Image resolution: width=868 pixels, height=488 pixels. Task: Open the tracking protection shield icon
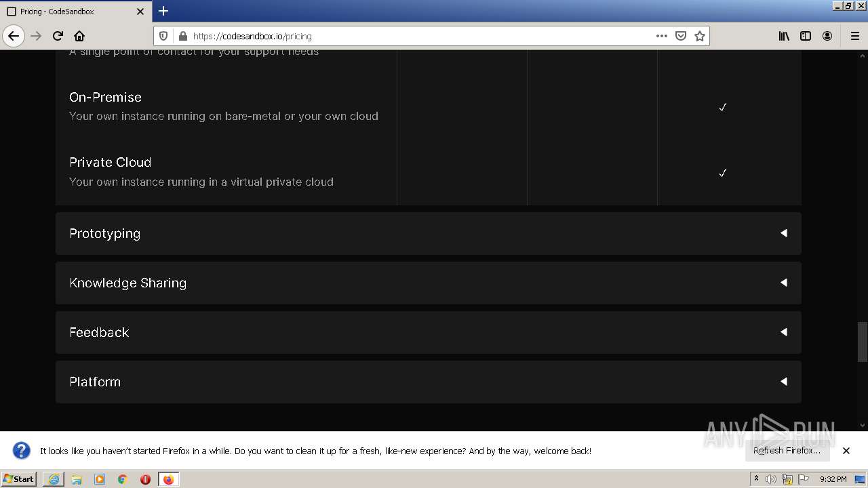pos(163,36)
